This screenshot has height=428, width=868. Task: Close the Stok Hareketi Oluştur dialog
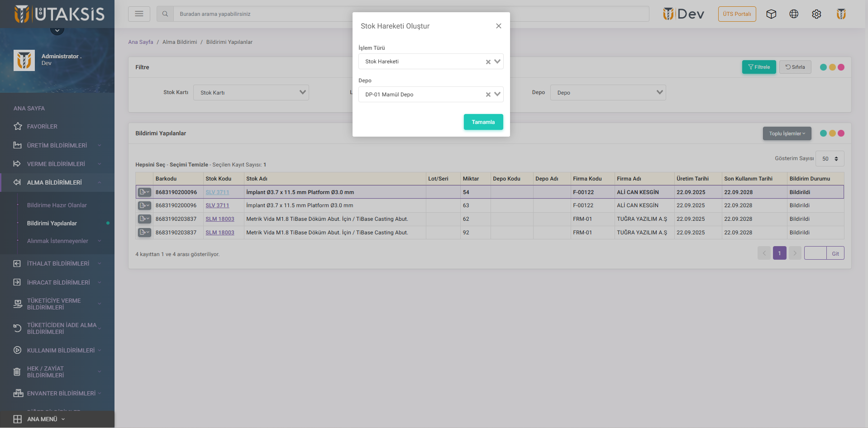[x=498, y=26]
